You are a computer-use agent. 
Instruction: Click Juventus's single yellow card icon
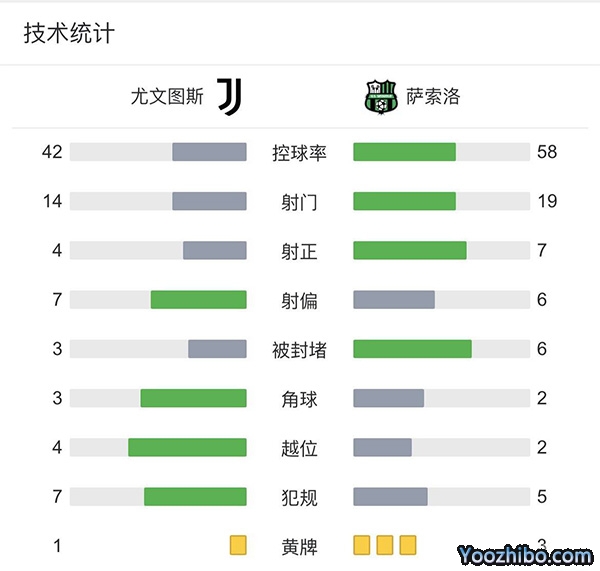(x=238, y=545)
